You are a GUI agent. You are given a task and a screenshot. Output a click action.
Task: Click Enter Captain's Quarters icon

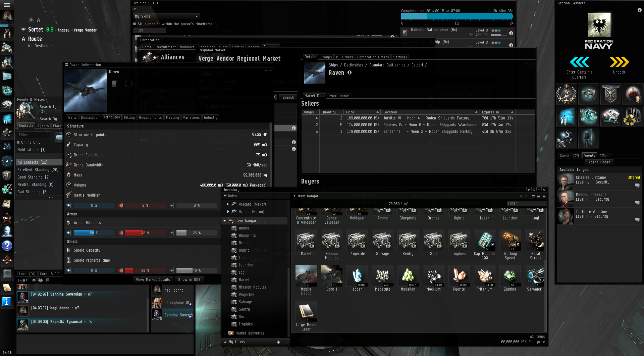coord(579,62)
